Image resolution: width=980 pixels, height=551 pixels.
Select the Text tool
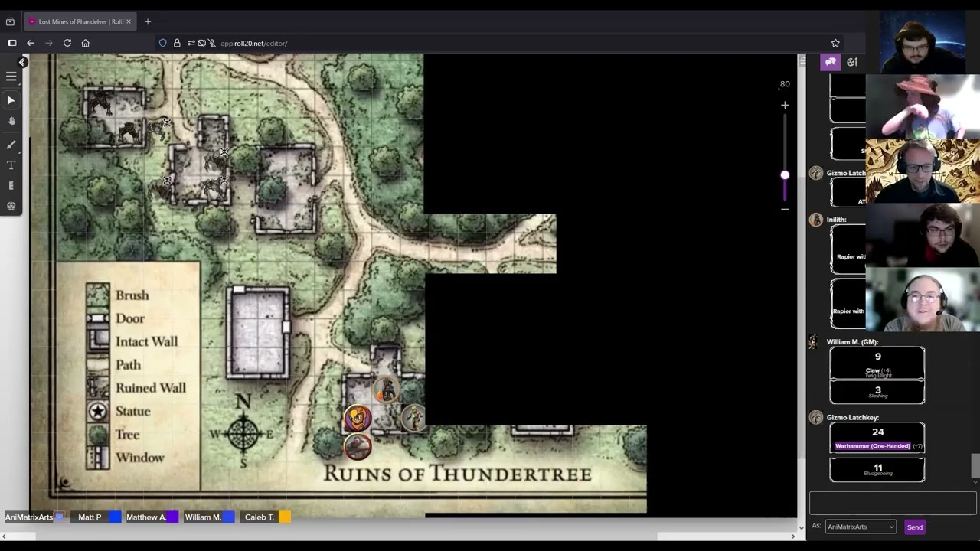11,165
